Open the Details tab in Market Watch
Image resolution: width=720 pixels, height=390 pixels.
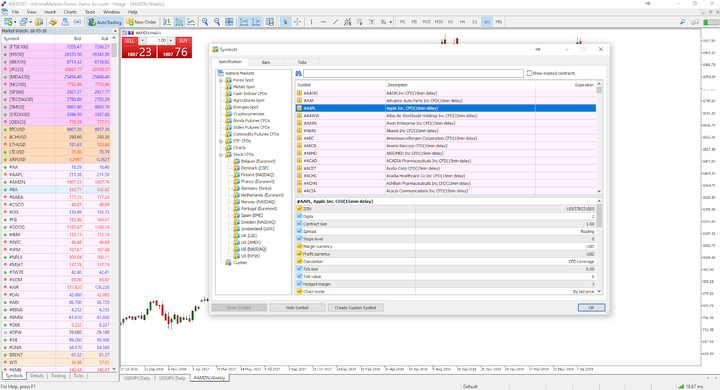point(37,376)
